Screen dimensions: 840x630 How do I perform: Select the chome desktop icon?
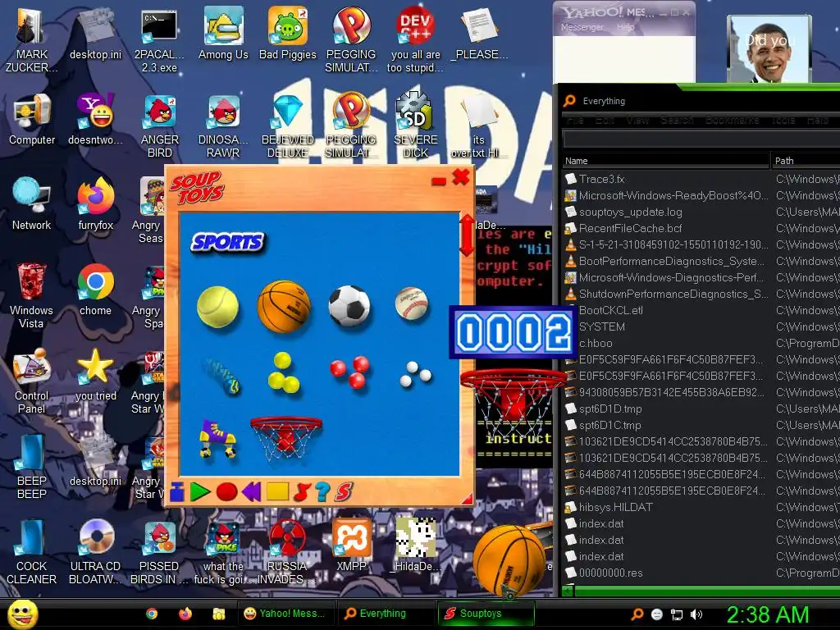point(95,290)
